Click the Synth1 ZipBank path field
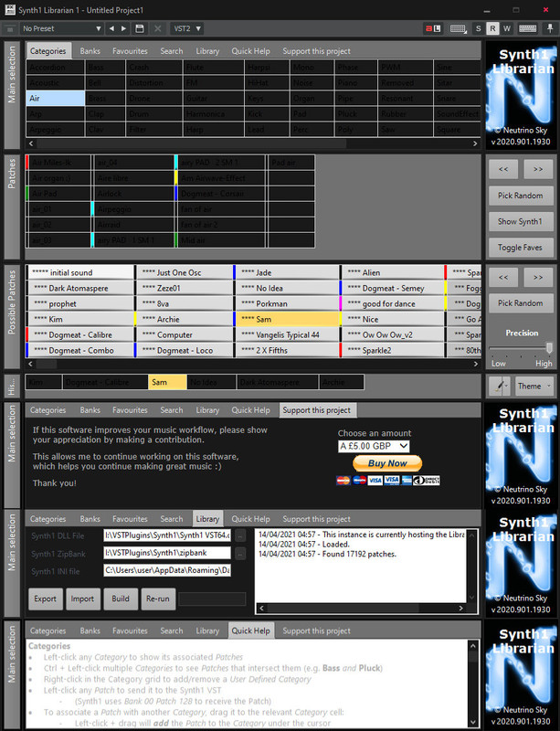 (167, 553)
